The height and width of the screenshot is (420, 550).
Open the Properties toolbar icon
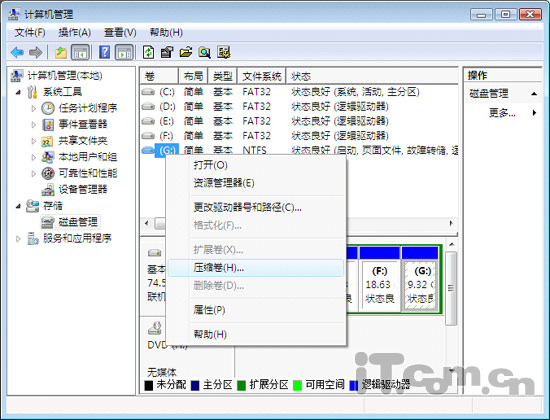click(x=167, y=53)
